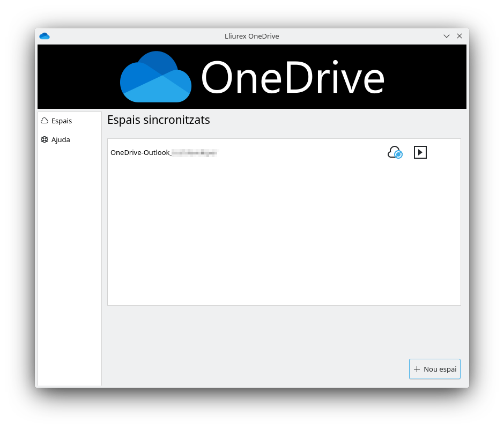Select the OneDrive-Outlook space entry
The height and width of the screenshot is (429, 504).
tap(140, 152)
